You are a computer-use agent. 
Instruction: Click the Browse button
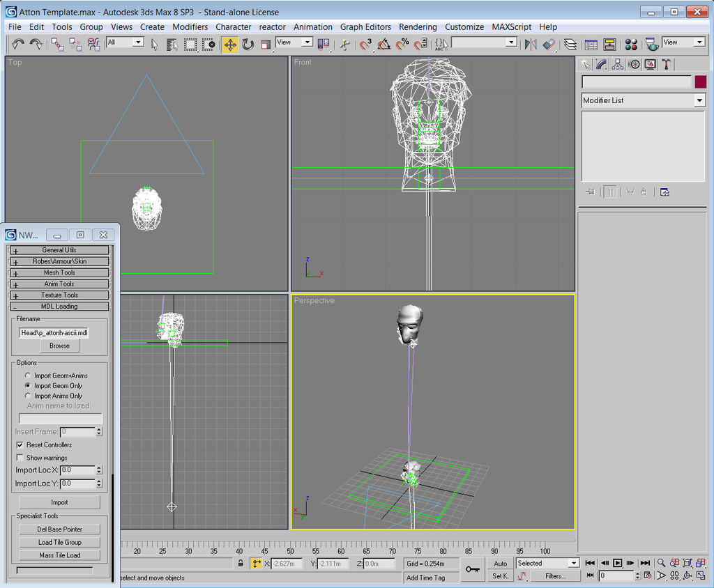60,346
